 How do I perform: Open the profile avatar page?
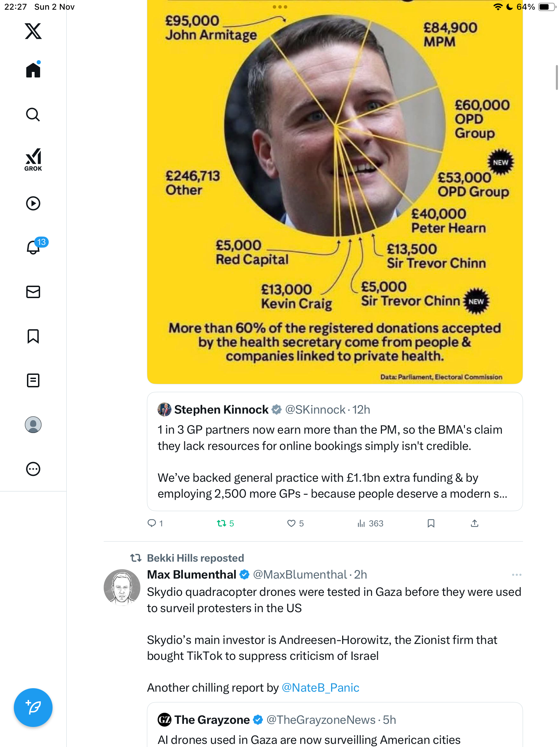(33, 425)
